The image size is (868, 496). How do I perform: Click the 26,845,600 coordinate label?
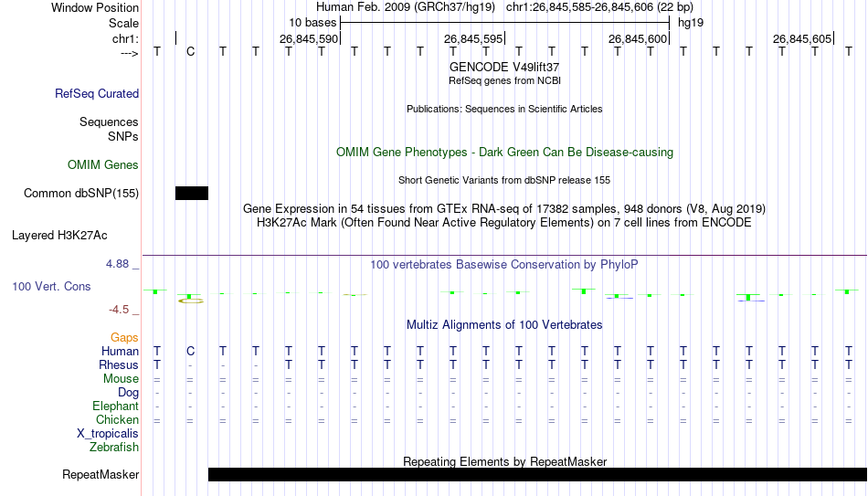tap(638, 38)
